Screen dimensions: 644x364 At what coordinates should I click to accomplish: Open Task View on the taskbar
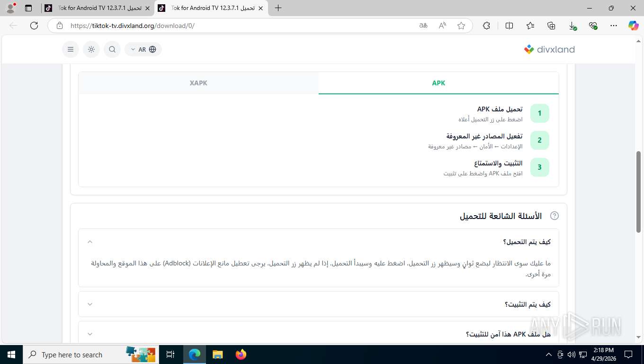click(x=170, y=355)
